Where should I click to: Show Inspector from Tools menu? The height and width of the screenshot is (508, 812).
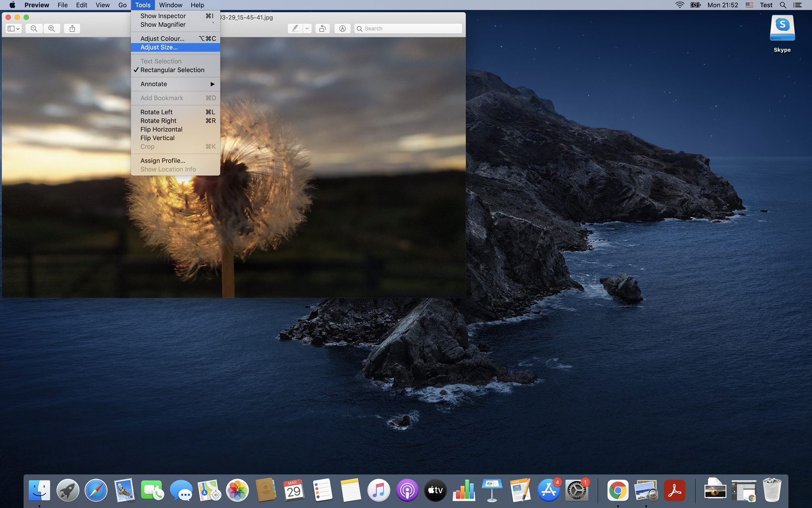[163, 16]
